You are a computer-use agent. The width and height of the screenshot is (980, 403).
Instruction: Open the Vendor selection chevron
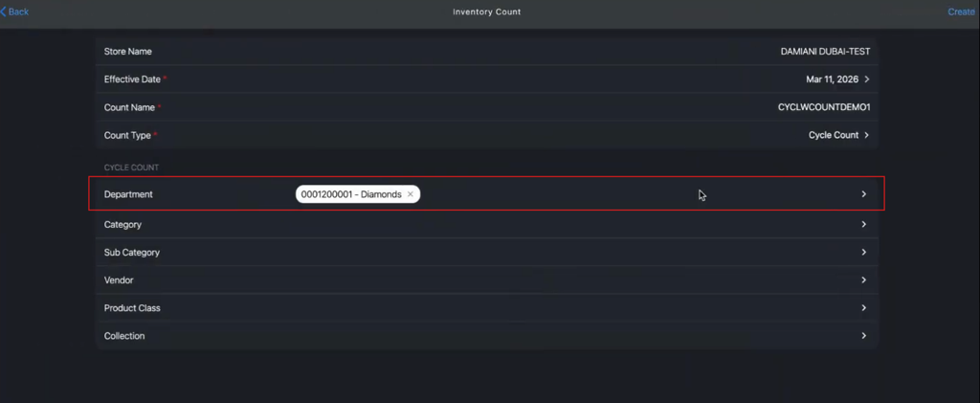[x=864, y=280]
